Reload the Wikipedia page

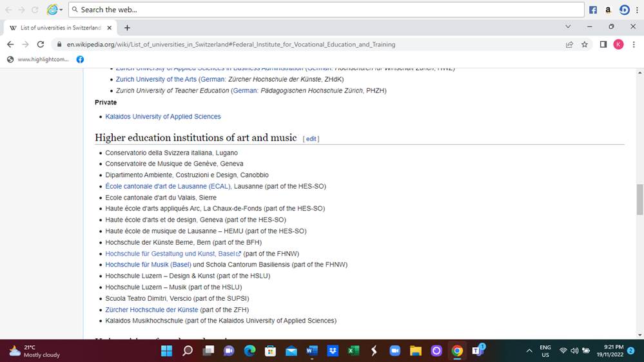pyautogui.click(x=40, y=44)
